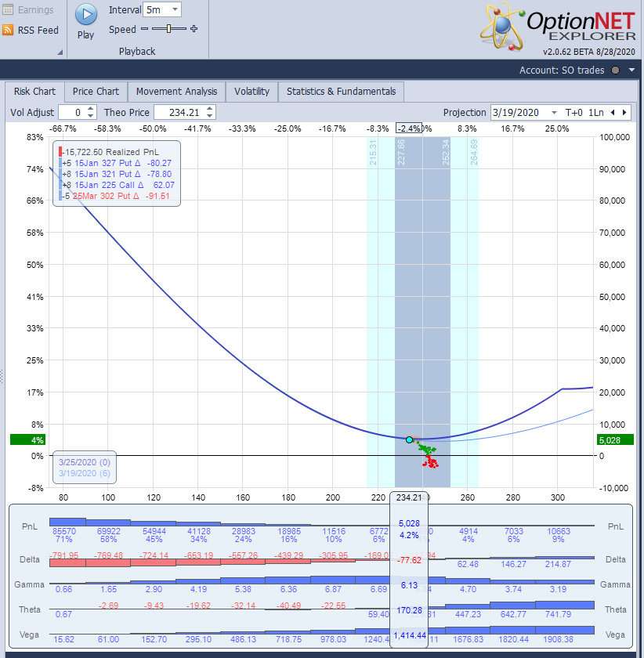Click the version text v2.0.62 BETA 8/28/2020
The height and width of the screenshot is (658, 644).
coord(588,52)
